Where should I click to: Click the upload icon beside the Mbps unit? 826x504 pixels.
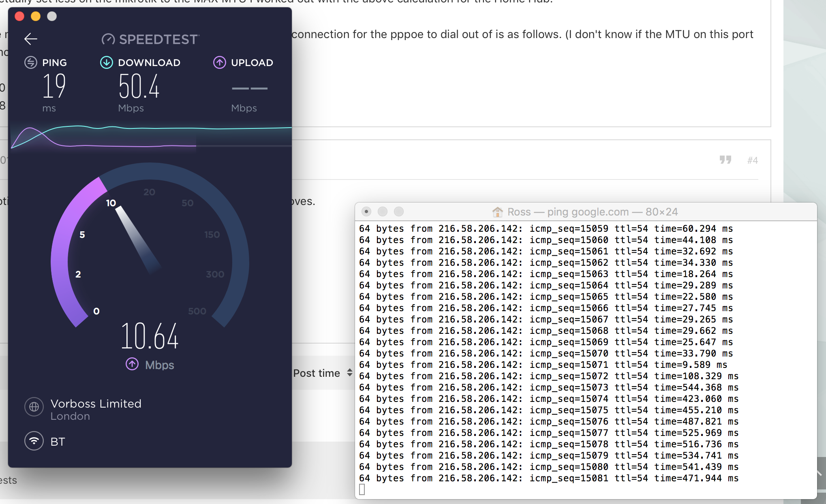coord(132,364)
